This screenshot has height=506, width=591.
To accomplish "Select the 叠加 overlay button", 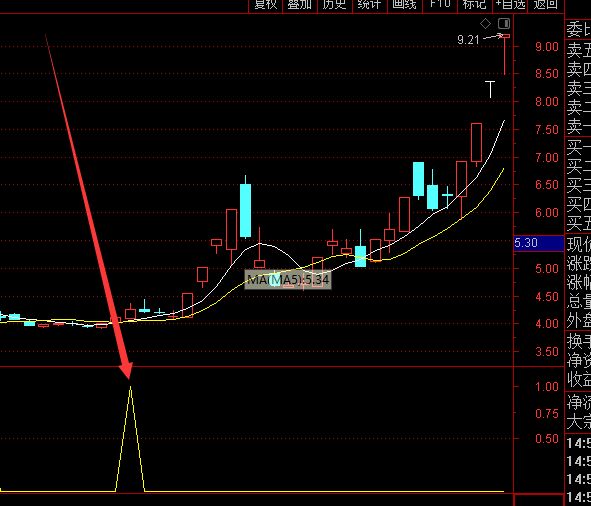I will (300, 5).
